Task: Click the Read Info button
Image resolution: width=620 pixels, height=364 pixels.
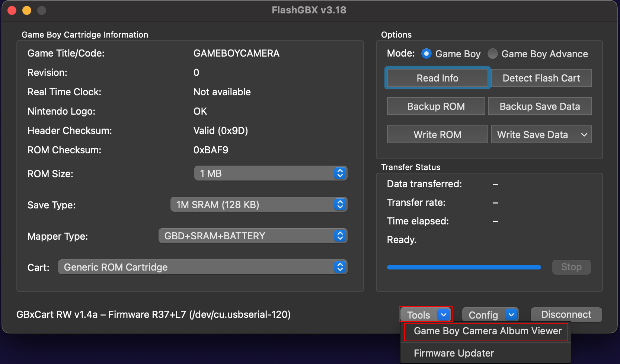Action: click(437, 78)
